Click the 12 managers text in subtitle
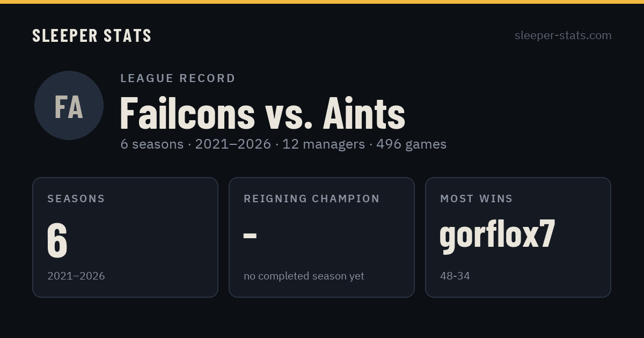Viewport: 644px width, 338px height. (x=324, y=144)
